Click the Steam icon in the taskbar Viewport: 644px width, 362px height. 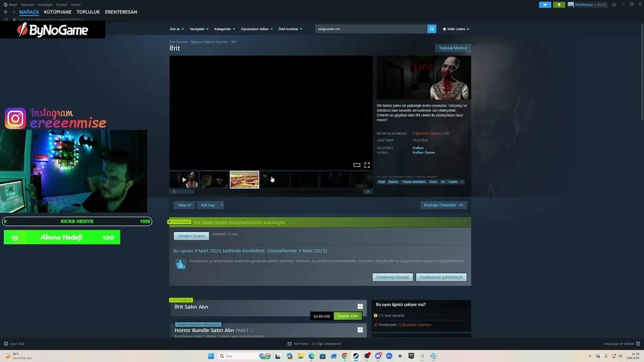(356, 356)
